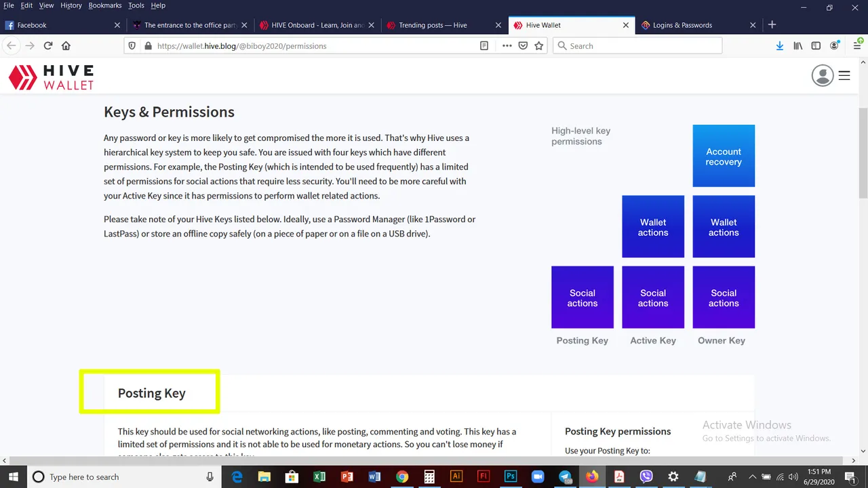Image resolution: width=868 pixels, height=488 pixels.
Task: Open Windows Start menu
Action: (x=14, y=476)
